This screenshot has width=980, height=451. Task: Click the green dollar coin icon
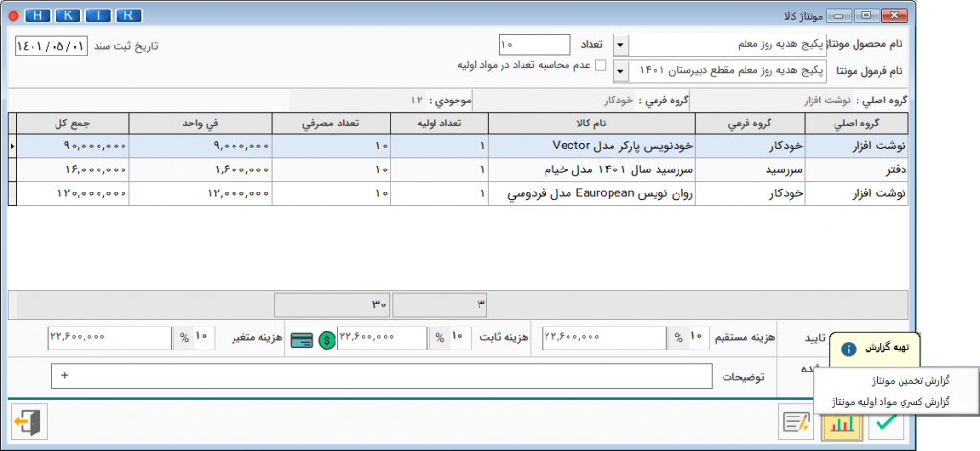pos(326,341)
